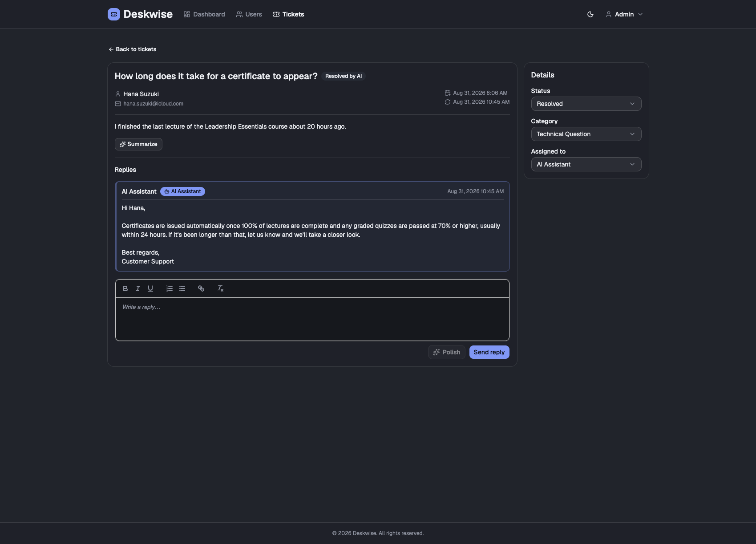Click the envelope icon beside email address
The image size is (756, 544).
pos(118,104)
